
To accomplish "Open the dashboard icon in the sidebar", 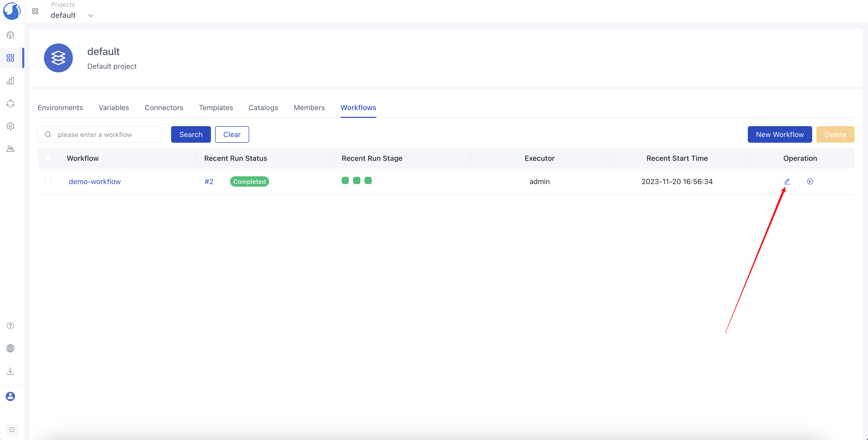I will tap(10, 35).
